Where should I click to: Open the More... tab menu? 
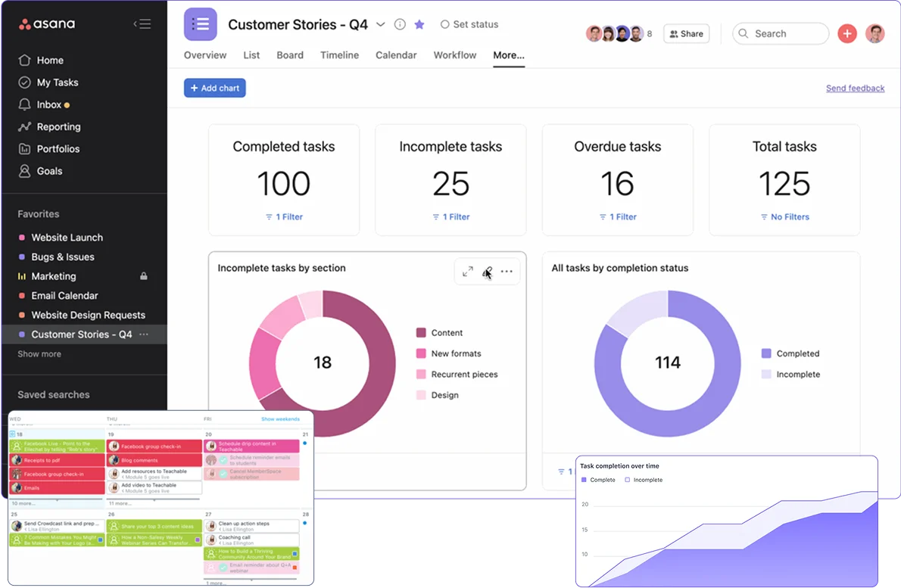click(x=509, y=55)
